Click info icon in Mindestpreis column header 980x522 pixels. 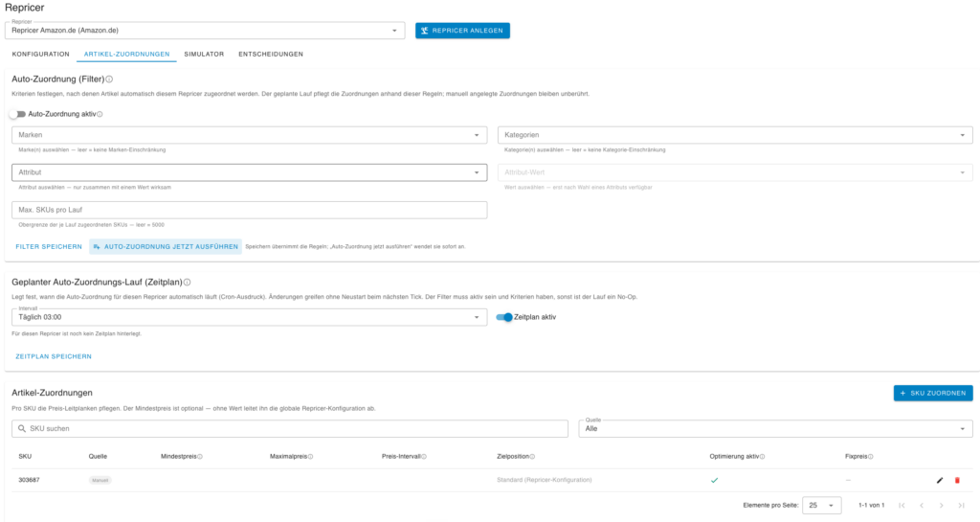click(200, 457)
